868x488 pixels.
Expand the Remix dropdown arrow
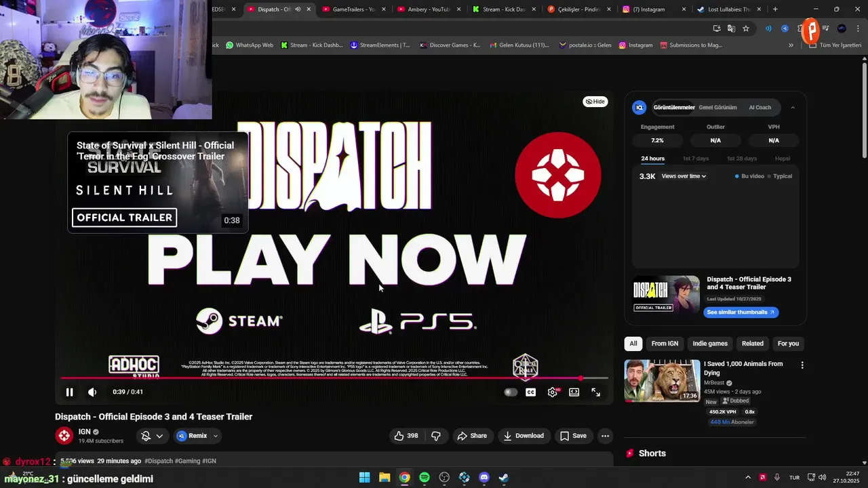pyautogui.click(x=216, y=436)
